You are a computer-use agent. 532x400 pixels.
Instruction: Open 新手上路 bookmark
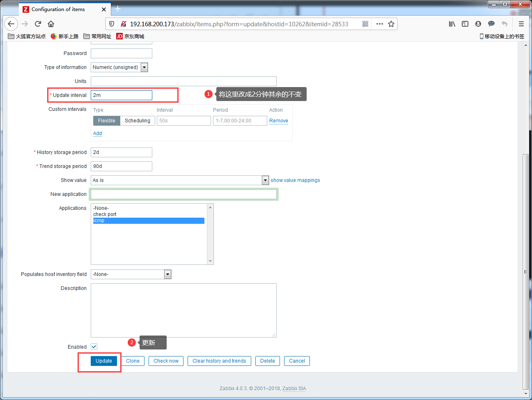64,36
